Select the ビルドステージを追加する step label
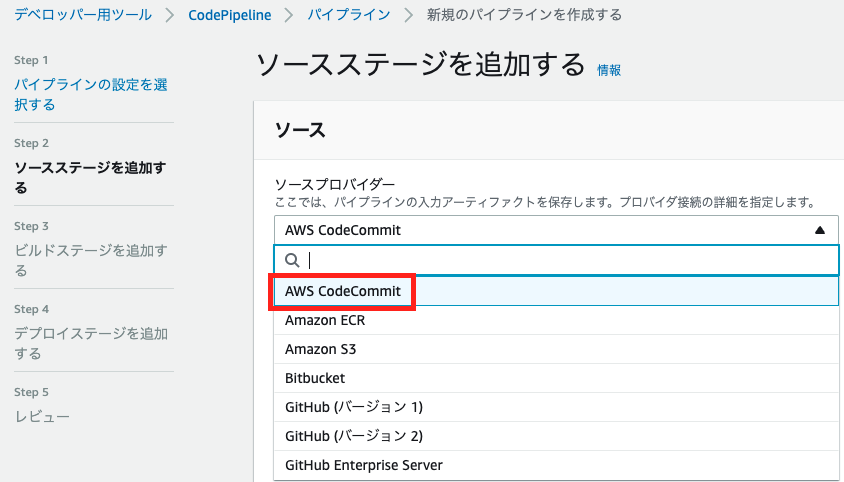Screen dimensions: 844x482 tap(91, 261)
